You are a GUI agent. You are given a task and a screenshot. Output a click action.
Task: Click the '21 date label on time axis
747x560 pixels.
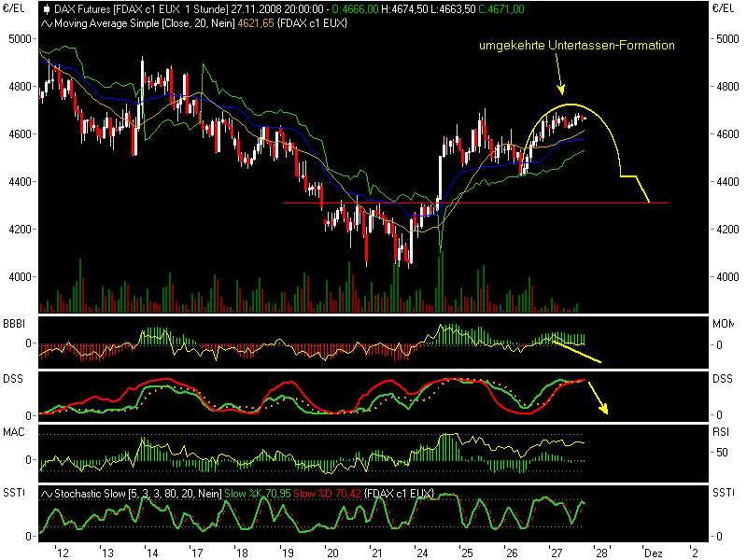click(376, 553)
